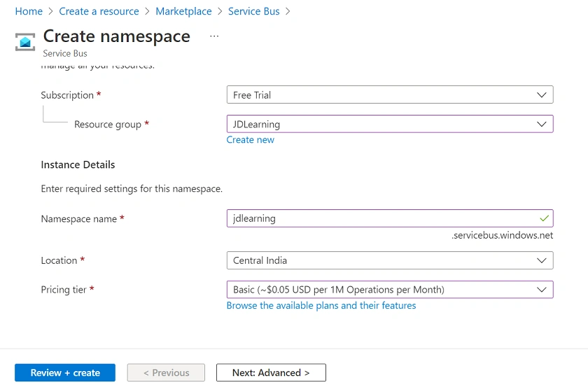Go to Home breadcrumb
Screen dimensions: 588x385
coord(29,11)
